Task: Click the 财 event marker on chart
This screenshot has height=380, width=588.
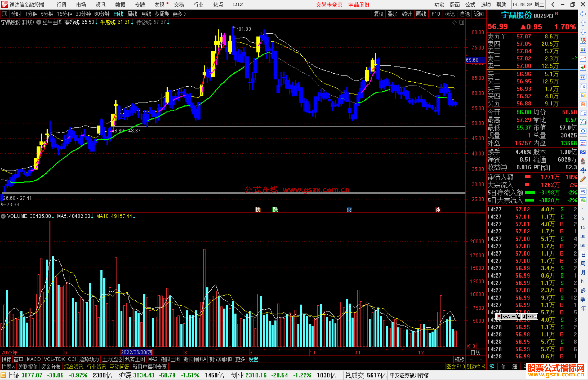Action: 349,209
